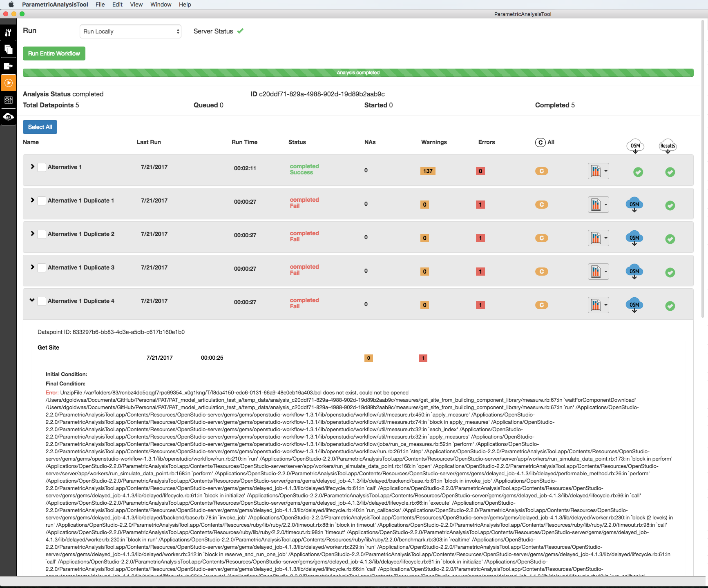Open report dropdown for Alternative 1 Duplicate 4
708x588 pixels.
[x=599, y=305]
